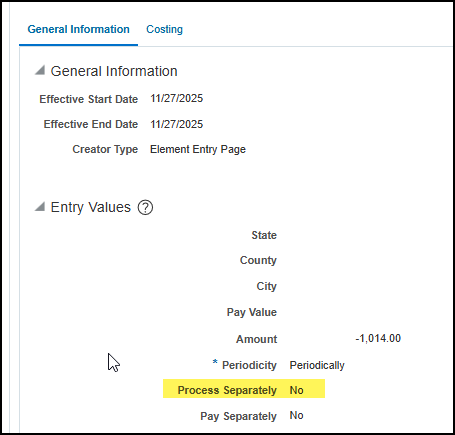The height and width of the screenshot is (435, 455).
Task: Click the County label
Action: click(258, 260)
